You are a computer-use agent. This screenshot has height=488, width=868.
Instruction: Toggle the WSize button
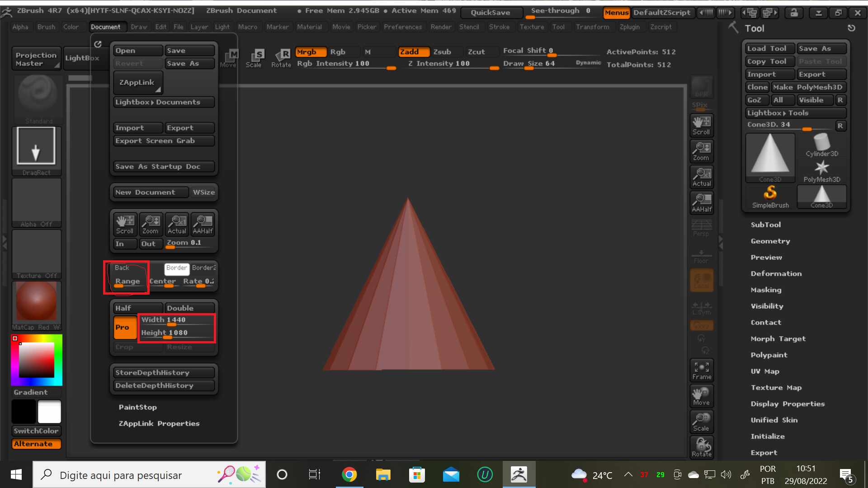(204, 192)
